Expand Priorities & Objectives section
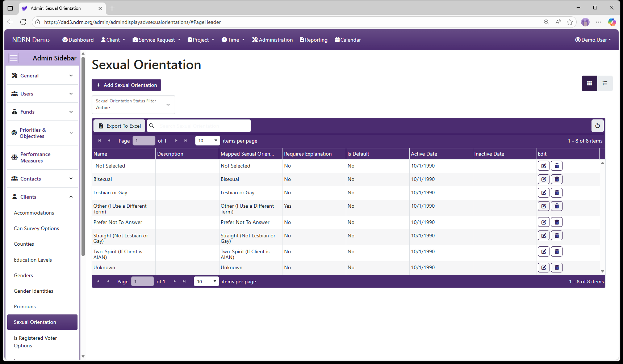This screenshot has width=623, height=364. 42,133
